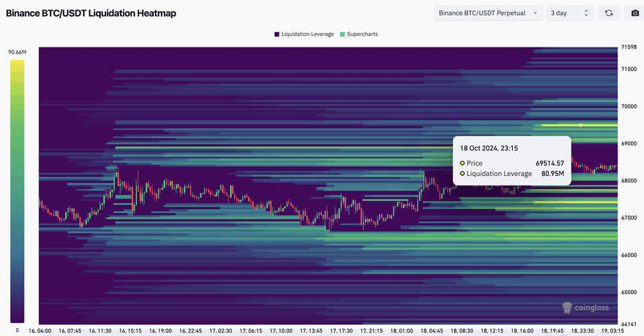Click the 64141 price axis label

[629, 324]
